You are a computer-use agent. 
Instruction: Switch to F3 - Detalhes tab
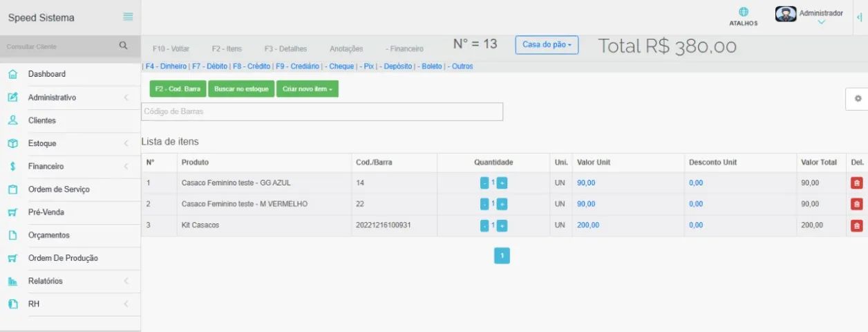[x=285, y=49]
